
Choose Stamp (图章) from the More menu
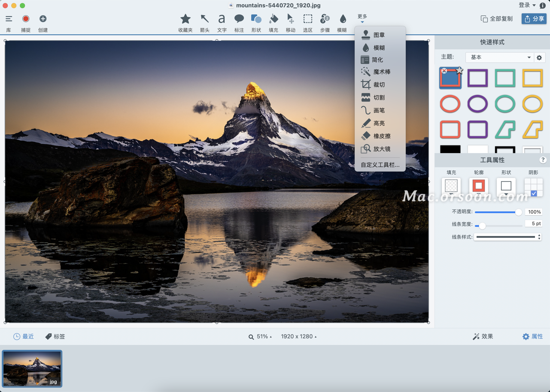380,35
